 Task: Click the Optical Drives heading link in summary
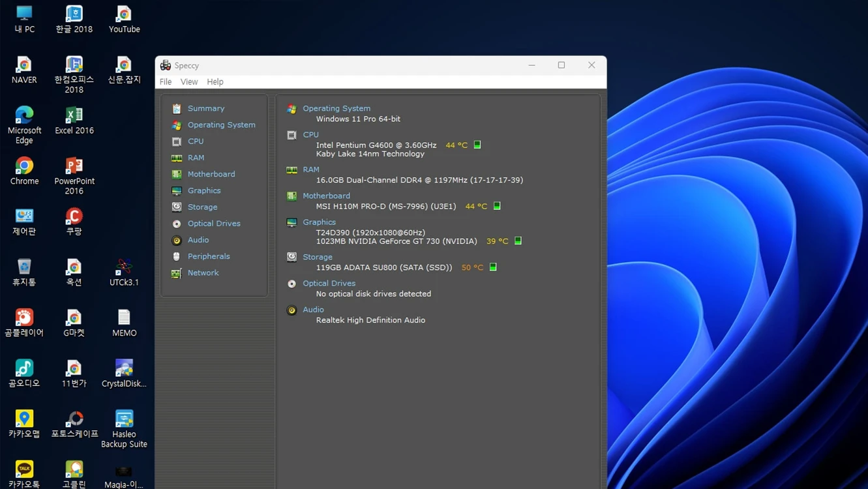329,283
